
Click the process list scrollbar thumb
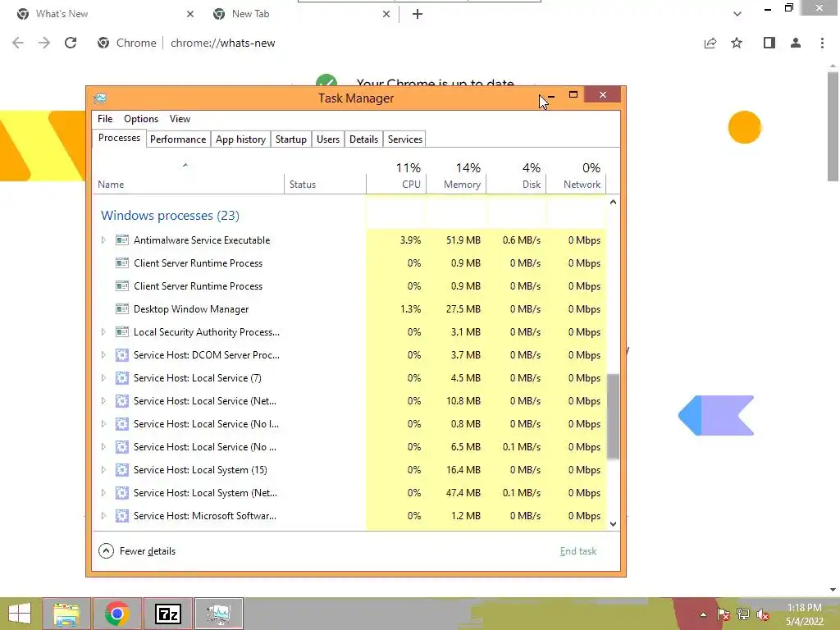point(613,416)
